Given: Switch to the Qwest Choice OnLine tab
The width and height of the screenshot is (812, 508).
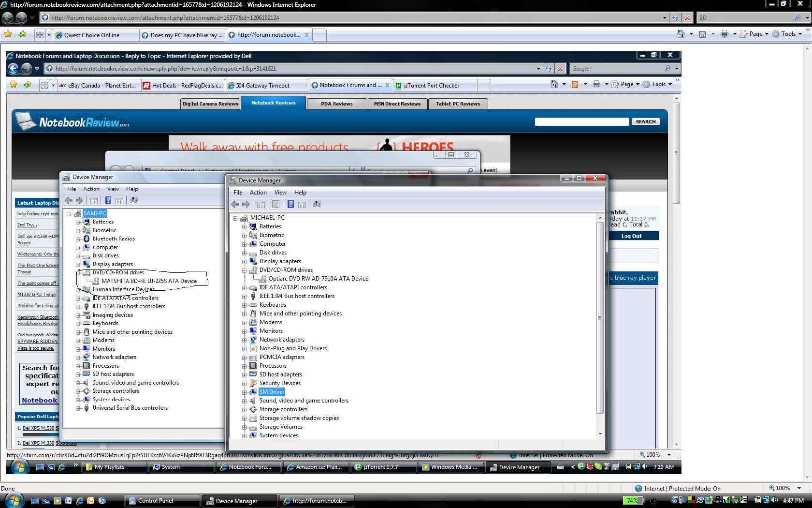Looking at the screenshot, I should pyautogui.click(x=95, y=35).
